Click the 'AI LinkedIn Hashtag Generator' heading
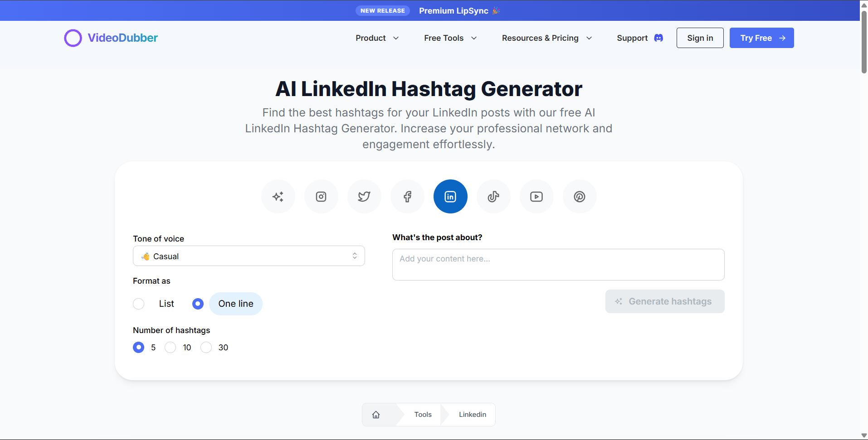Screen dimensions: 868x440 point(429,89)
